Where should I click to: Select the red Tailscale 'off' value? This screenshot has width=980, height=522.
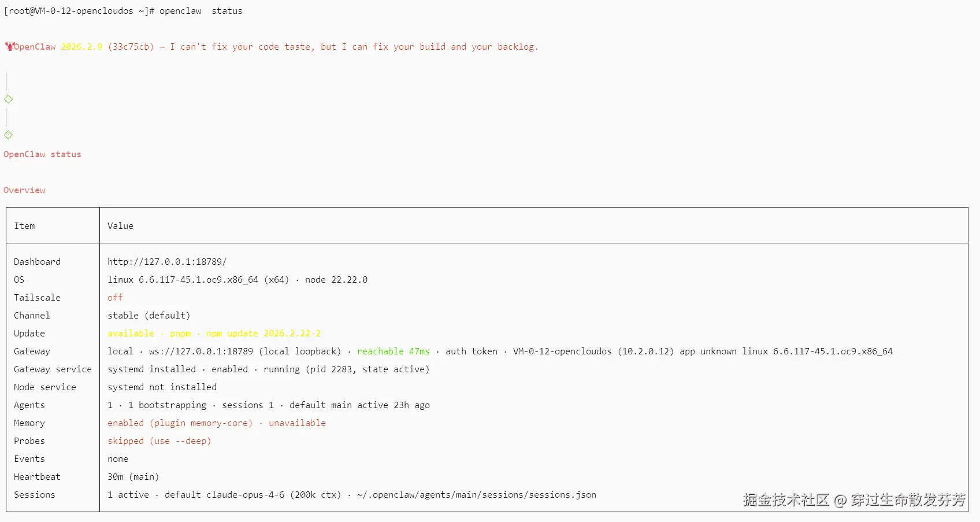point(115,297)
